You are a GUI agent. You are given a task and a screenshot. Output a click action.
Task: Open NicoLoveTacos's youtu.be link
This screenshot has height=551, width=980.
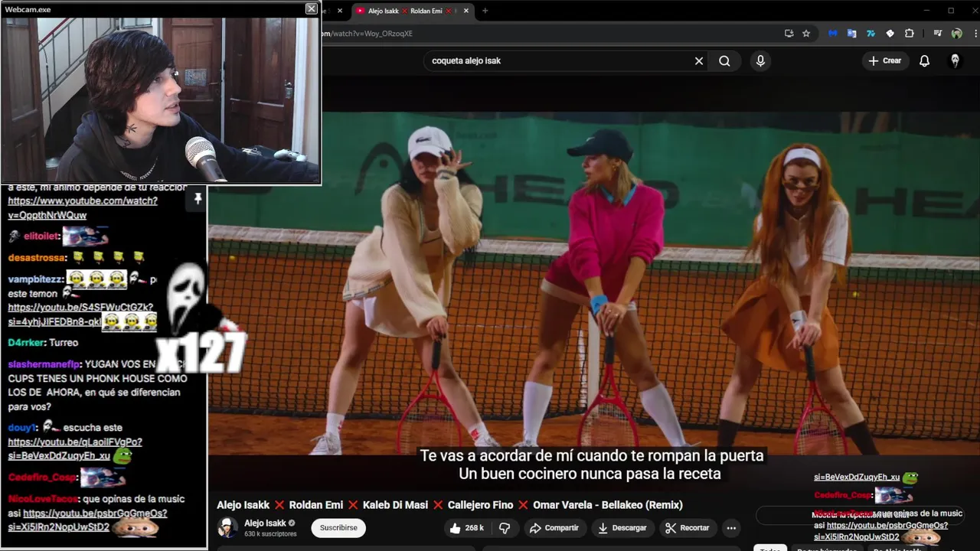click(95, 514)
